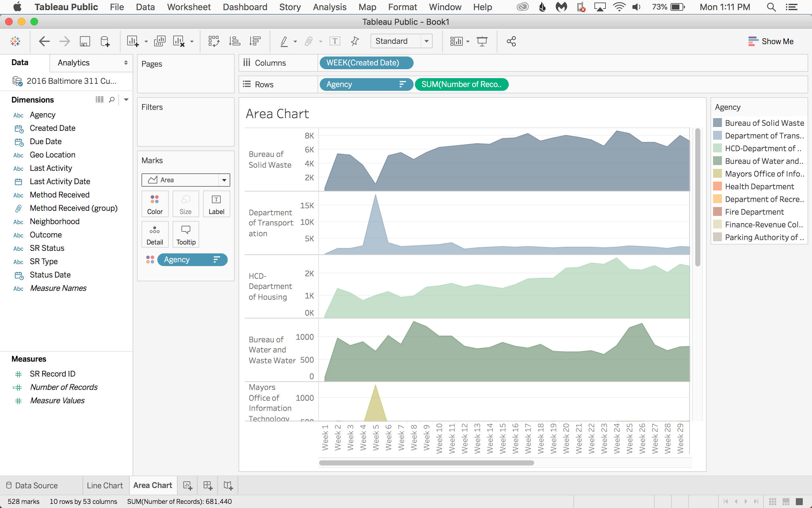Select the SUM(Number of Records) pill

[462, 84]
